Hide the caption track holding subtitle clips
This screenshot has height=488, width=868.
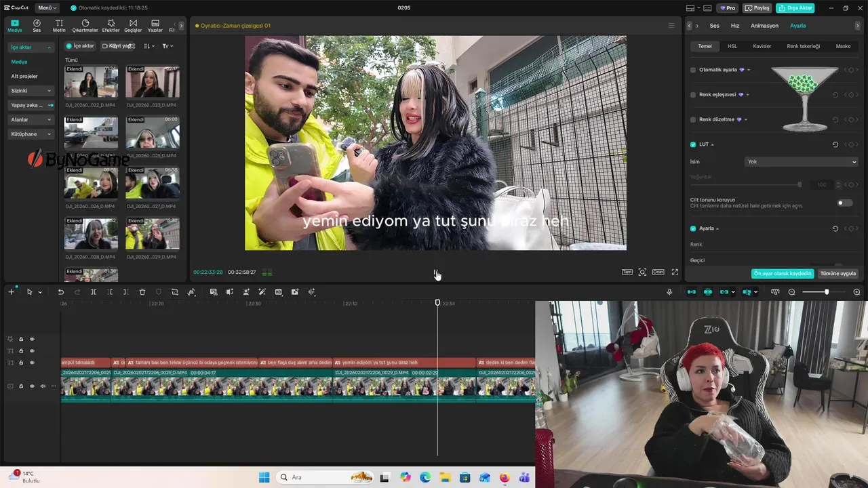tap(32, 363)
